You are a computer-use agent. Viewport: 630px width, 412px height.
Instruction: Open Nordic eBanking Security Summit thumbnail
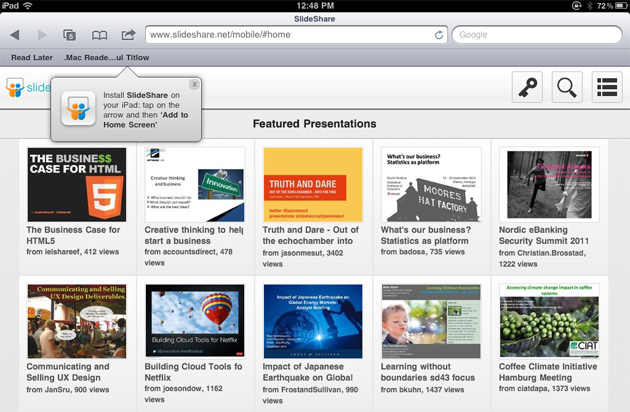549,184
